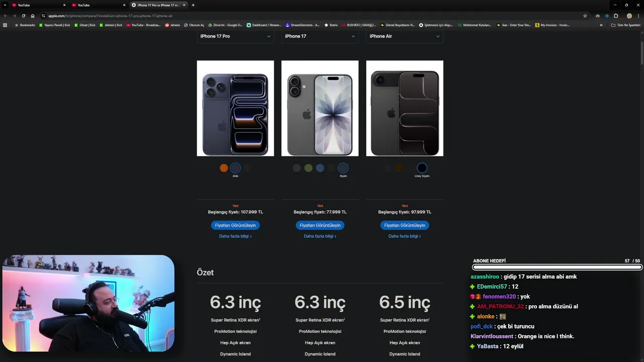Open the YouTube - Broadcast bookmark
The width and height of the screenshot is (644, 362).
(143, 25)
